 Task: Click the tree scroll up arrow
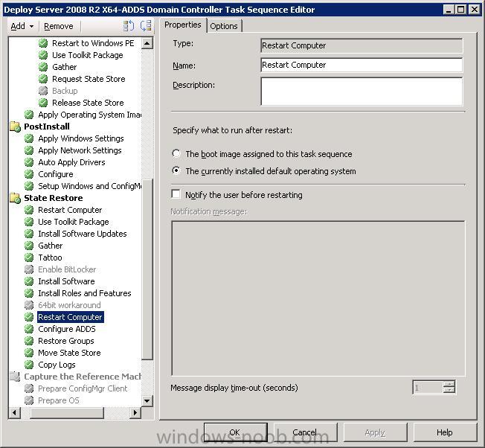[x=147, y=43]
